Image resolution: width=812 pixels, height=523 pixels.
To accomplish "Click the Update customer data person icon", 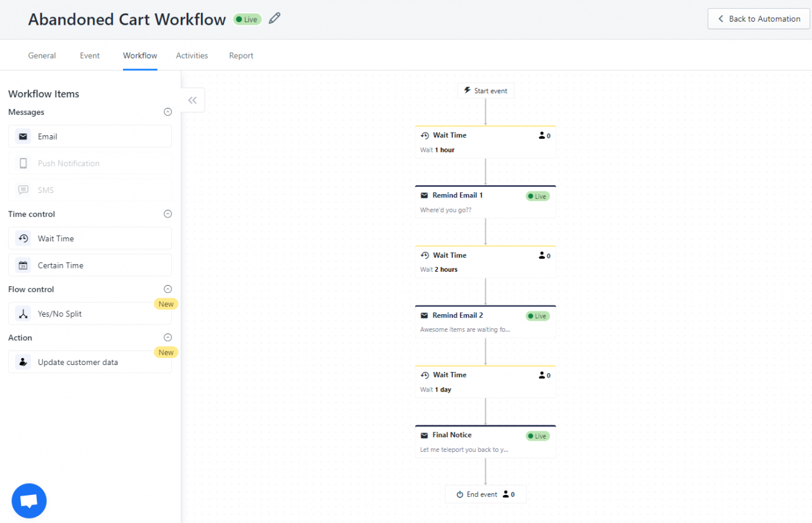I will click(23, 362).
